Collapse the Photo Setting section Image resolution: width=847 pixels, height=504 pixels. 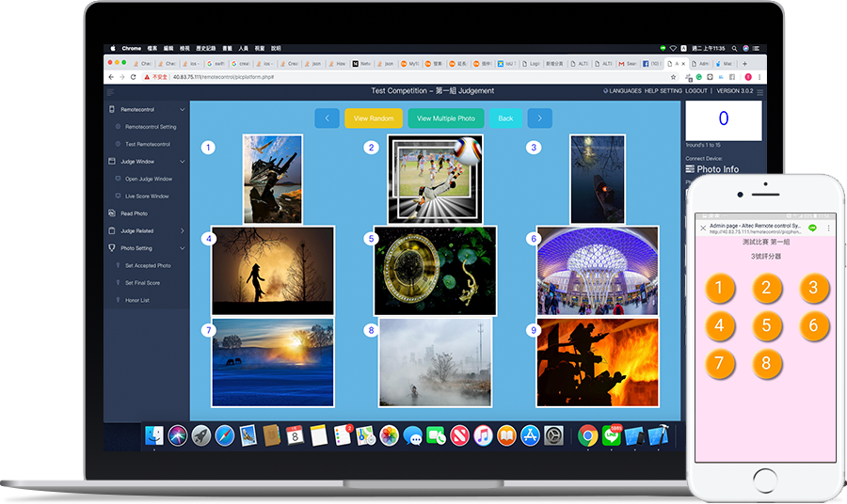click(x=182, y=248)
